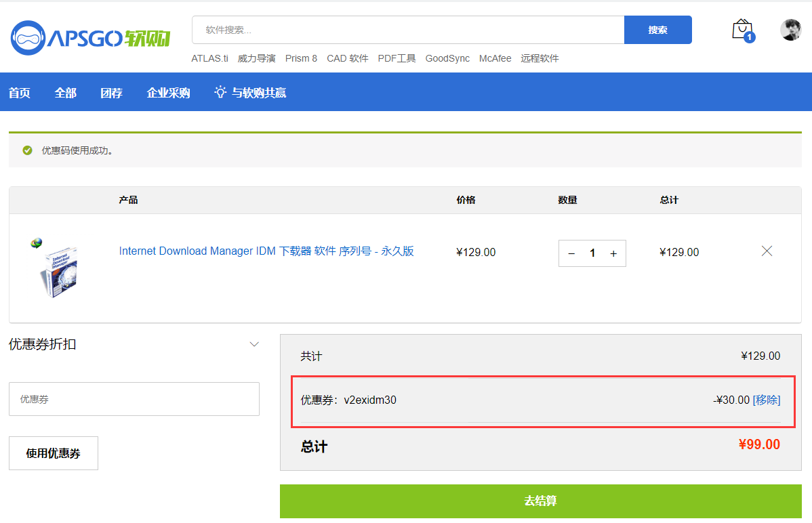Viewport: 812px width, 523px height.
Task: Open the 企业采购 navigation item
Action: tap(169, 93)
